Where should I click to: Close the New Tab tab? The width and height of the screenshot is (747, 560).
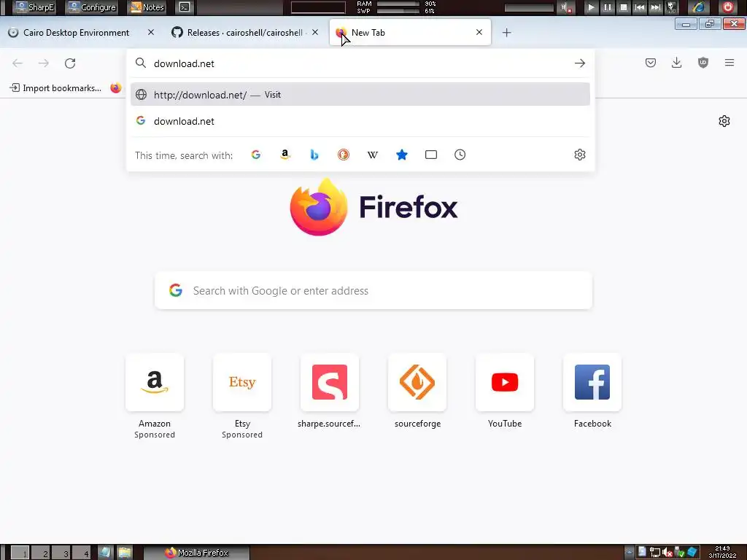tap(479, 32)
